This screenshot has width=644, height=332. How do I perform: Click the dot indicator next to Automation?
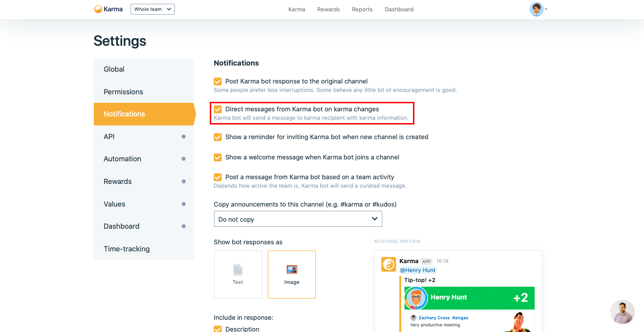pyautogui.click(x=183, y=159)
